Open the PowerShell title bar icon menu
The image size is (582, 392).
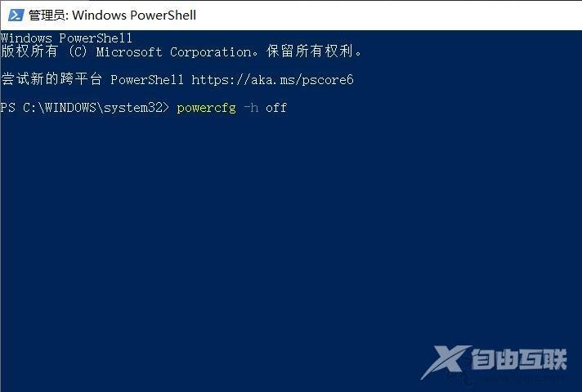click(16, 16)
